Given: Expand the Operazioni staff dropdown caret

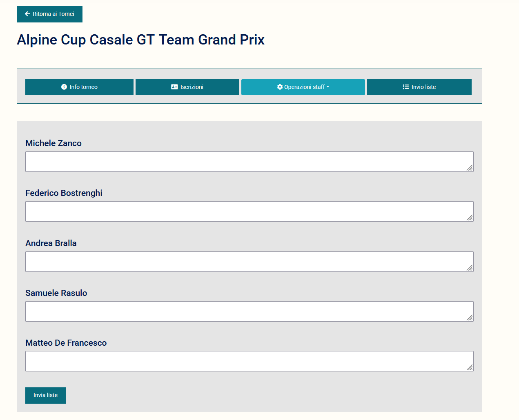Looking at the screenshot, I should 328,87.
